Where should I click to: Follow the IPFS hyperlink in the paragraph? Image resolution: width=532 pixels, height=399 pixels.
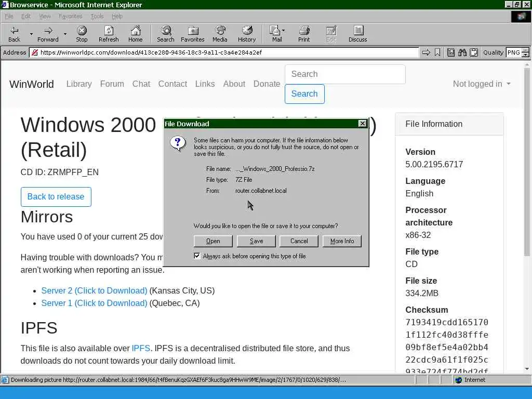[141, 349]
